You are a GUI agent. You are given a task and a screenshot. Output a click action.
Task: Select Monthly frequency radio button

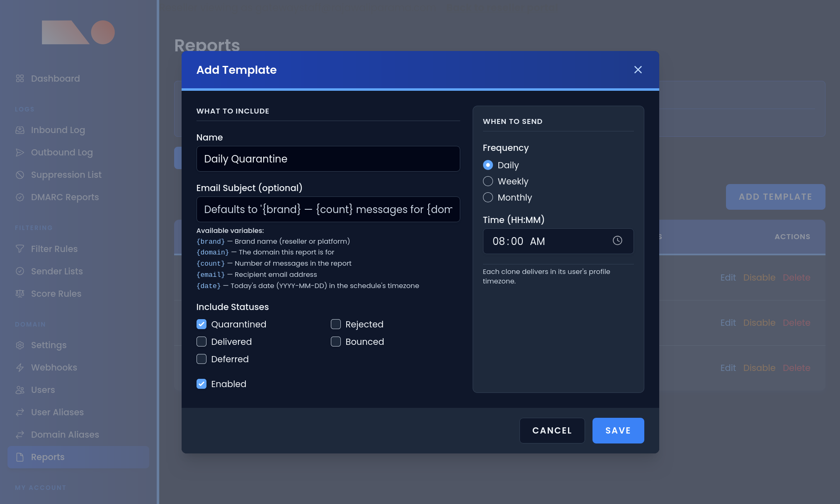[x=488, y=197]
